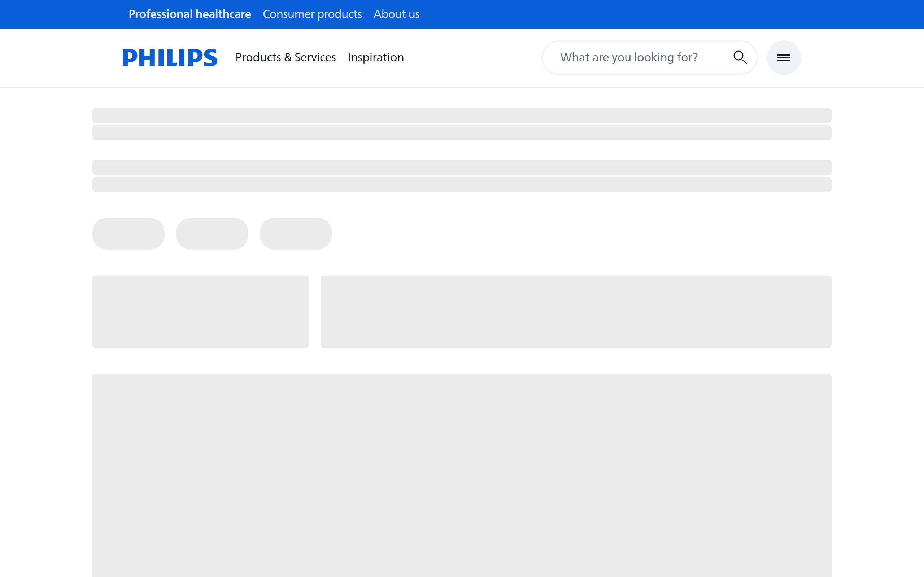Screen dimensions: 924x577
Task: Click the wide right placeholder card
Action: click(576, 311)
